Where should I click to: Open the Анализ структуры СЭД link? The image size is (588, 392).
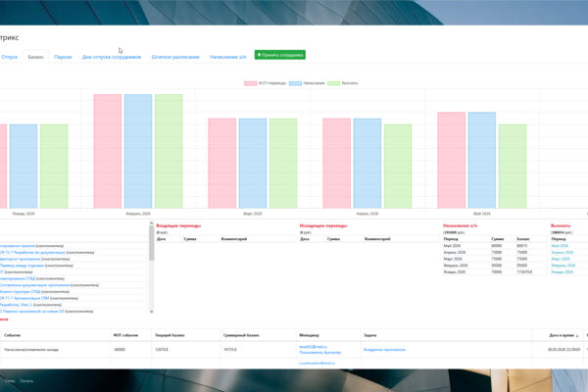click(21, 291)
